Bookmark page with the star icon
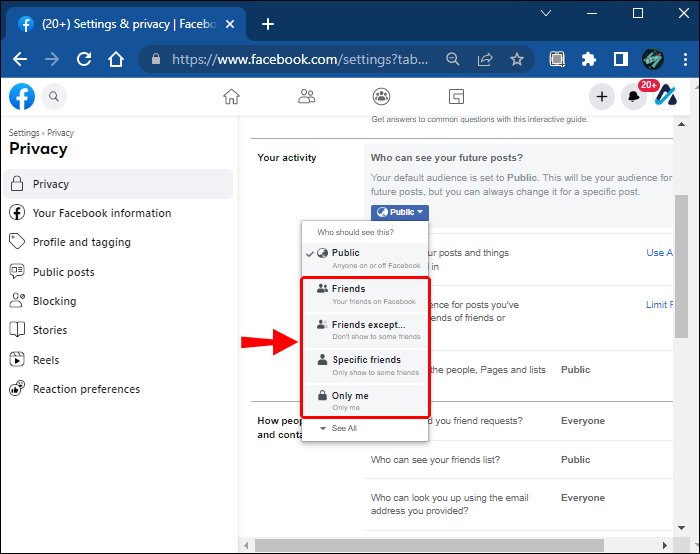 click(x=517, y=59)
